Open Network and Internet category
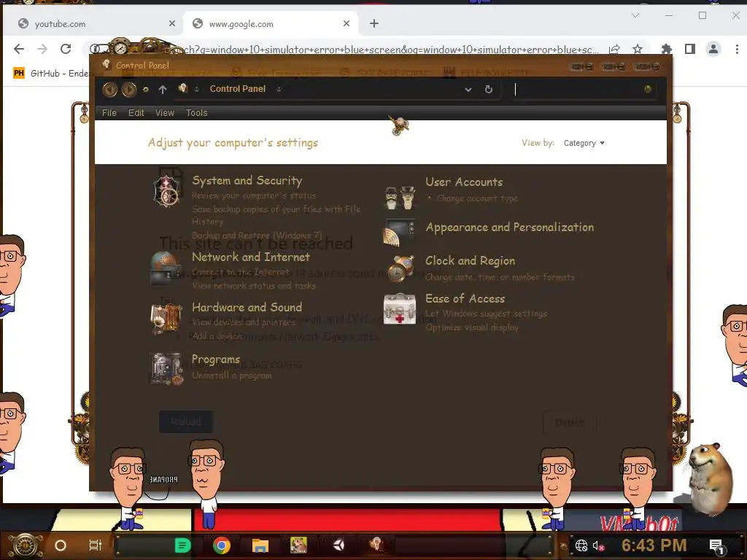 251,257
